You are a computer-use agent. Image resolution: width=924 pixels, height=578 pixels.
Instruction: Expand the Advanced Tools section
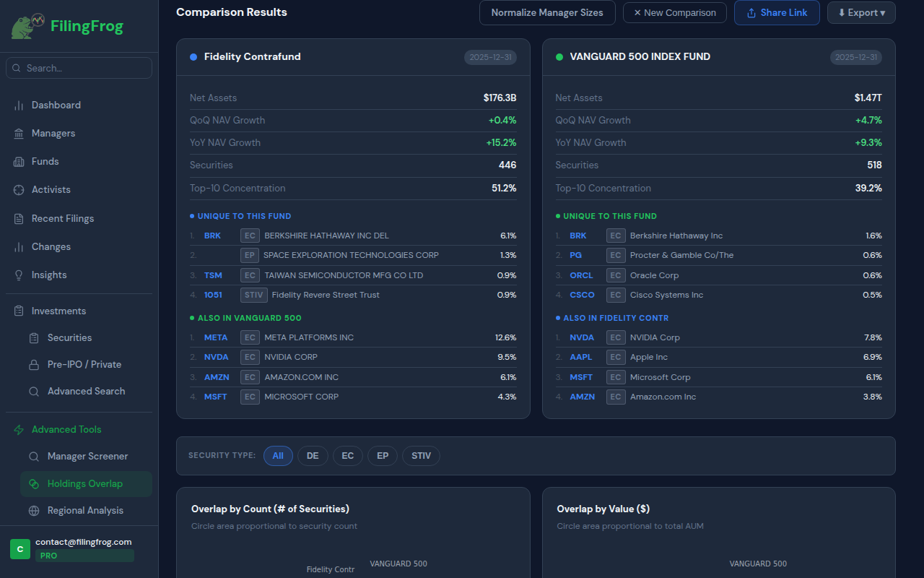pos(66,429)
